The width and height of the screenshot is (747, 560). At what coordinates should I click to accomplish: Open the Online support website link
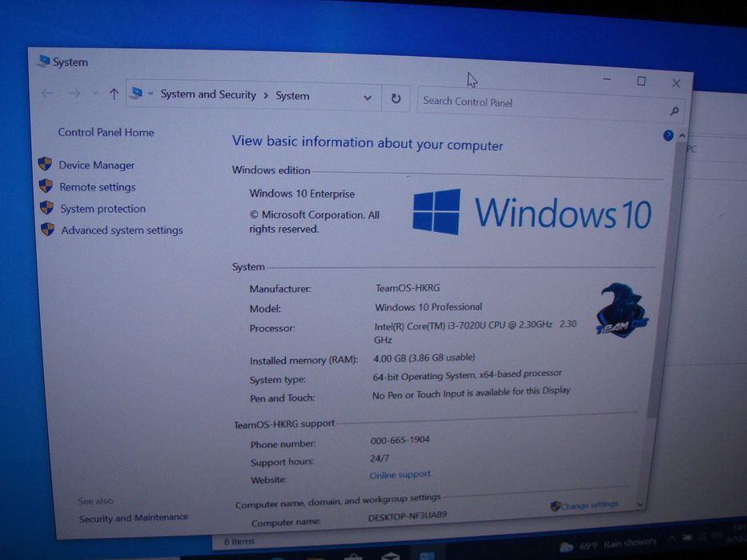400,474
